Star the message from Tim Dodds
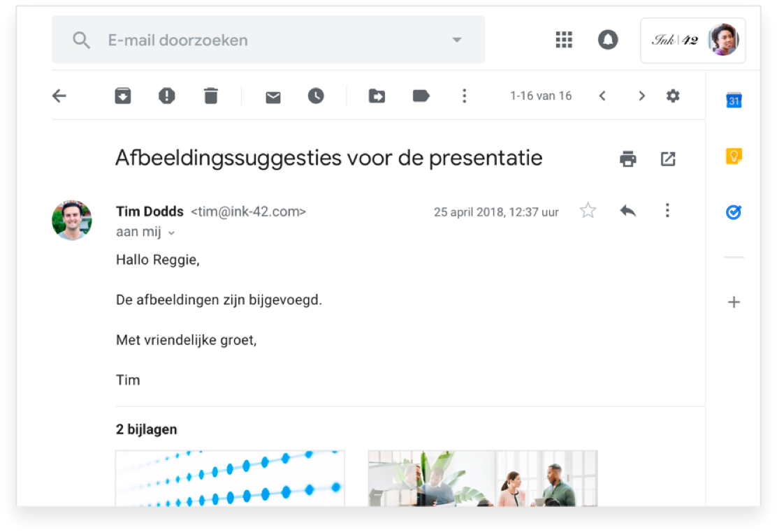The image size is (777, 532). (x=588, y=211)
